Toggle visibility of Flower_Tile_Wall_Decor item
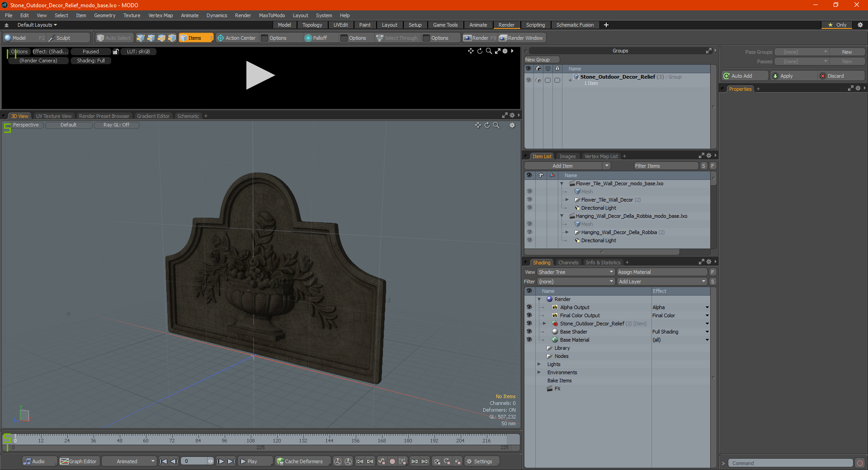The width and height of the screenshot is (868, 470). (529, 200)
